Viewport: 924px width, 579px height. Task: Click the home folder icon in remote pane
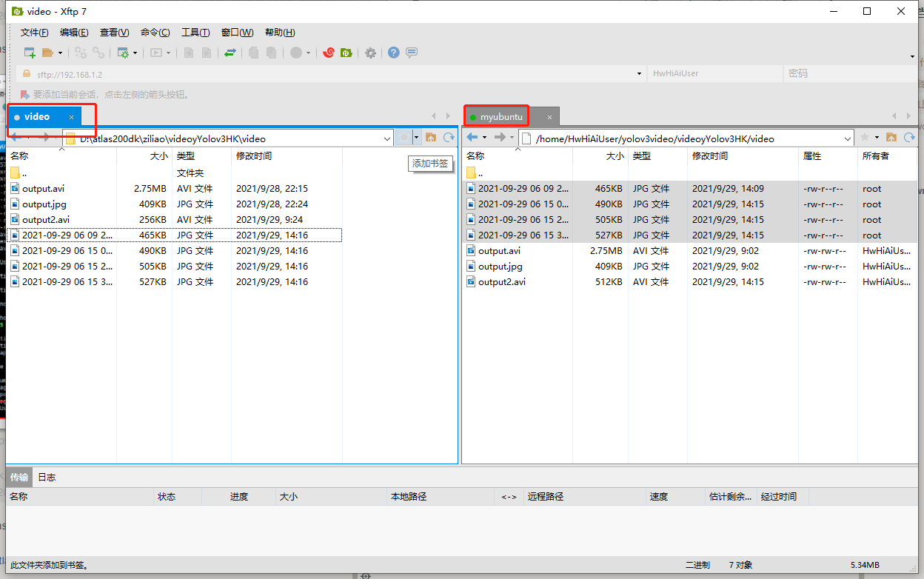[x=891, y=137]
